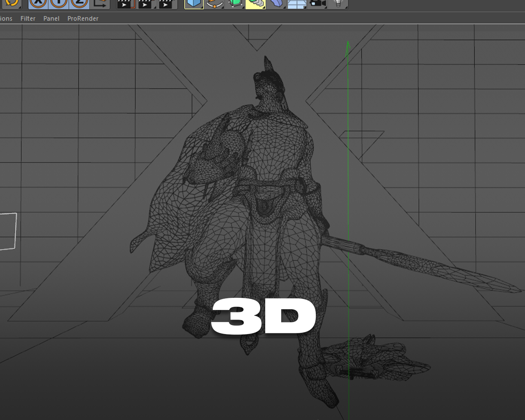525x420 pixels.
Task: Open the partially visible Options menu
Action: [6, 18]
